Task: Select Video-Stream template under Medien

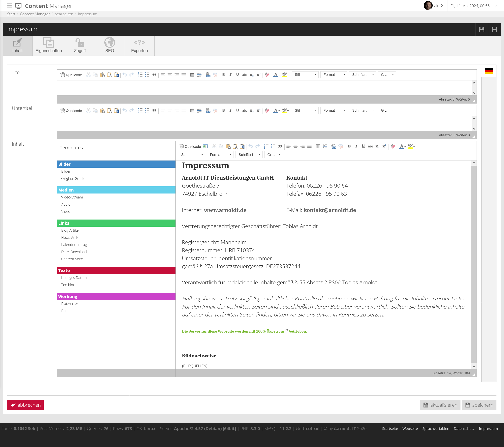Action: [72, 197]
